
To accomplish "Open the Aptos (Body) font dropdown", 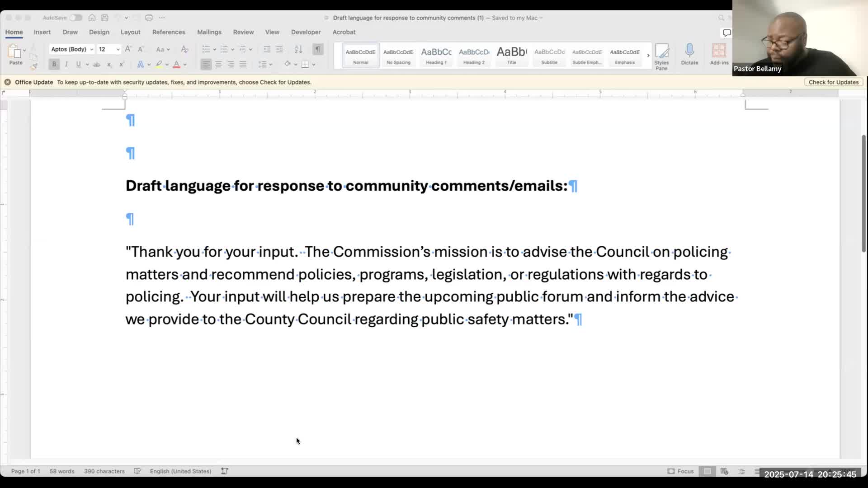I will click(72, 49).
